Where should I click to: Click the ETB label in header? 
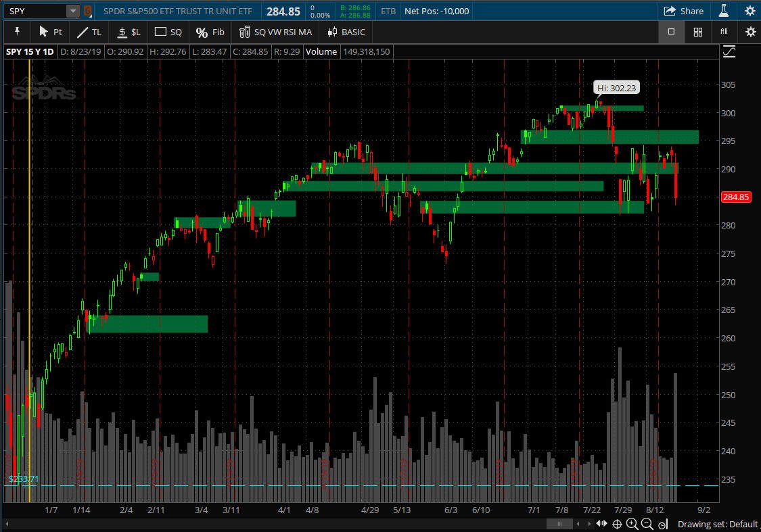click(x=388, y=11)
